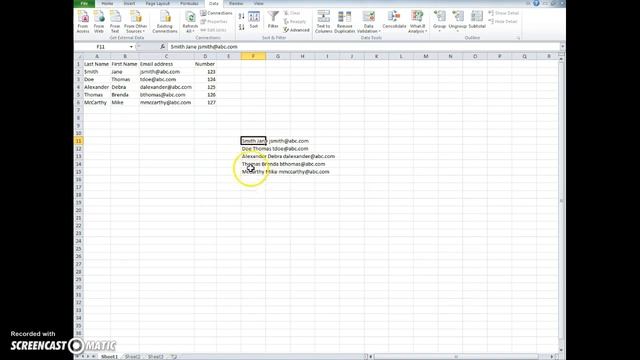The width and height of the screenshot is (640, 360).
Task: Click Hide Detail in Outline
Action: coord(503,21)
